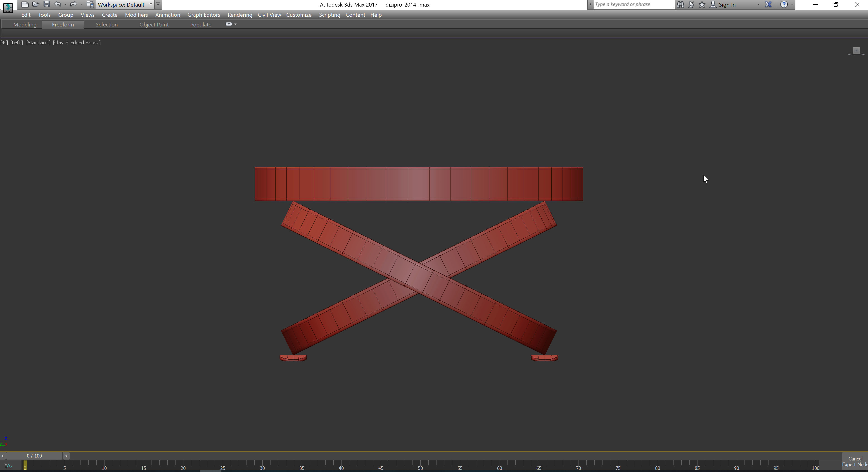
Task: Click the Set Project Folder icon
Action: click(90, 4)
